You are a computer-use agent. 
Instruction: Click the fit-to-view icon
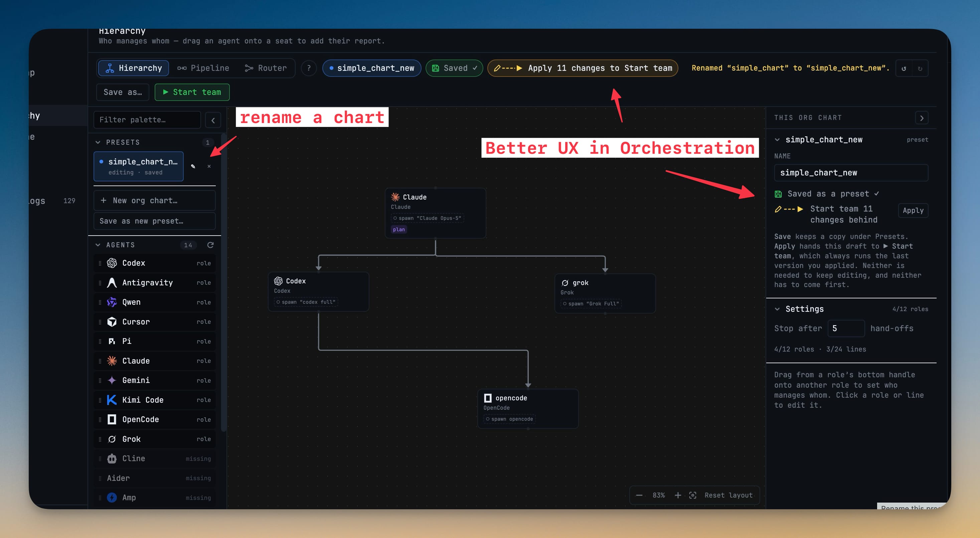pyautogui.click(x=693, y=495)
